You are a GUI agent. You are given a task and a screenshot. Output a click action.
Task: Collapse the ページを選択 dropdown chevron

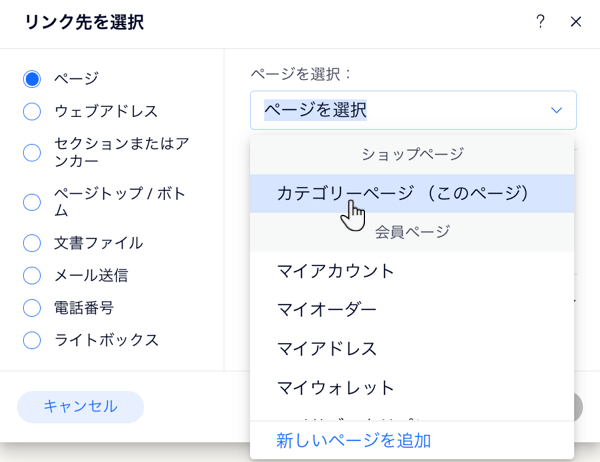pos(556,110)
